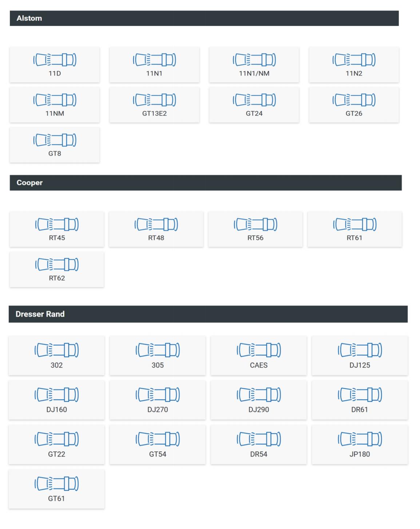Select the Cooper RT62 turbine icon

(57, 264)
